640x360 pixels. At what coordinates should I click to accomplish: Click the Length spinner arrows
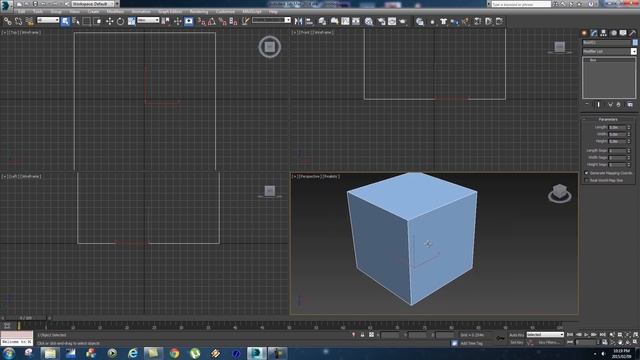point(629,127)
